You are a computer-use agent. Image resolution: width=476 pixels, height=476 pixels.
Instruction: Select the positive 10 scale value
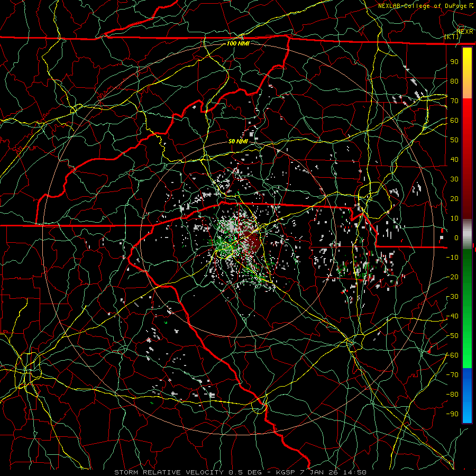coord(454,218)
